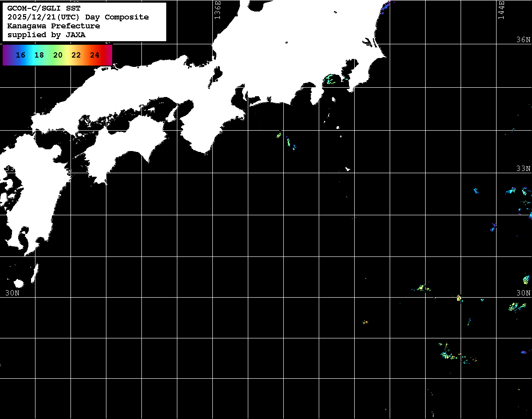Viewport: 532px width, 419px height.
Task: Click the 24 degree value on color legend
Action: coord(94,55)
